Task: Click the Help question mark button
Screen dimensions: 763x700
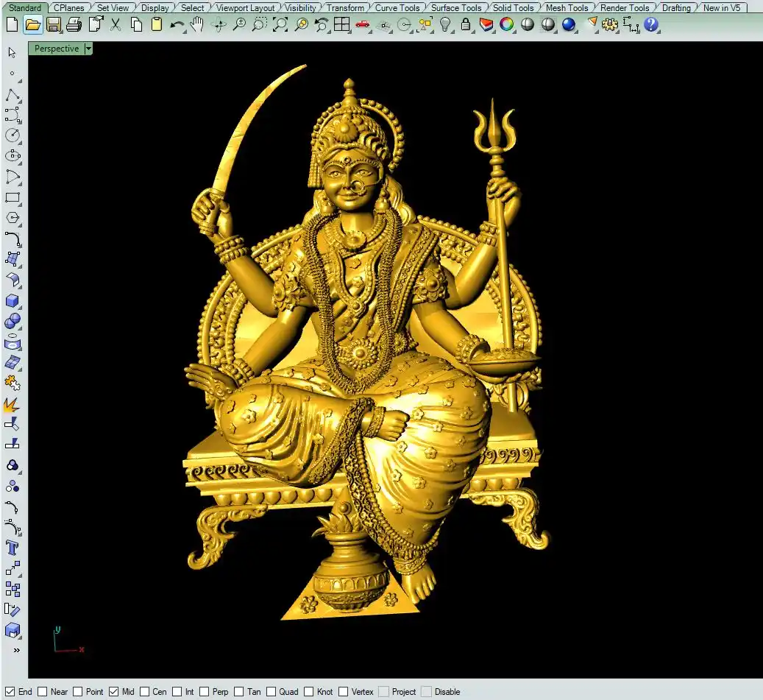Action: coord(651,24)
